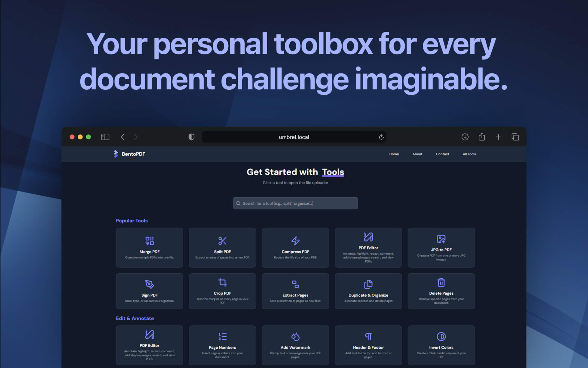Select the Invert Colors tool

(x=441, y=345)
